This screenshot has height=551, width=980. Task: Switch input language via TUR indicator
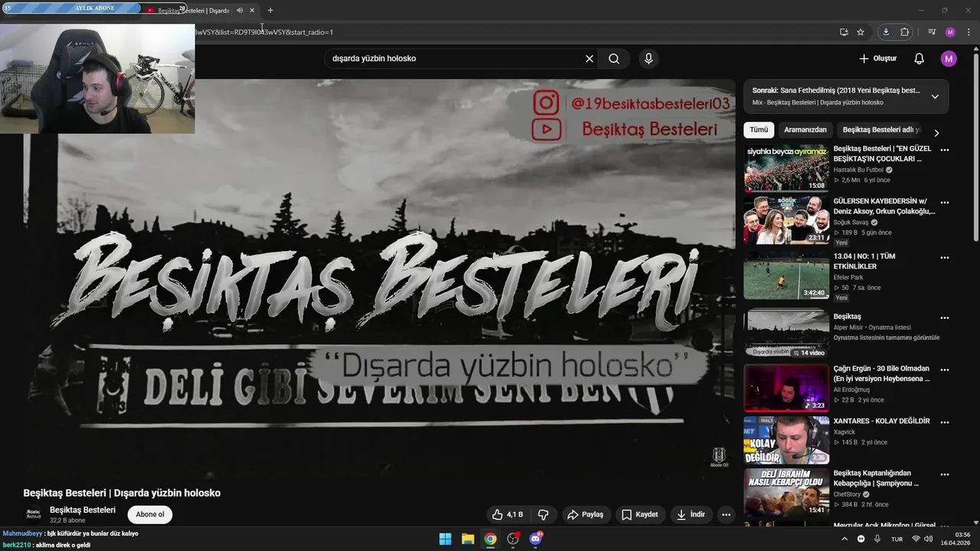897,539
